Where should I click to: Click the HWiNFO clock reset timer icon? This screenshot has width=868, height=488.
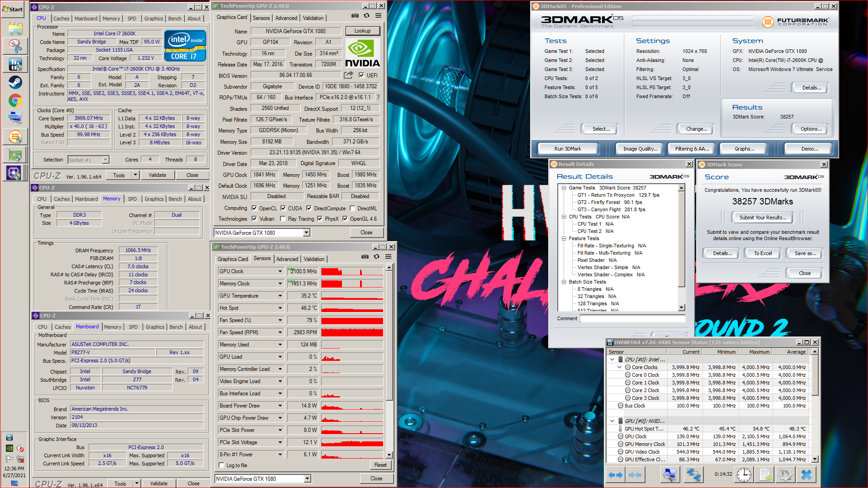744,474
